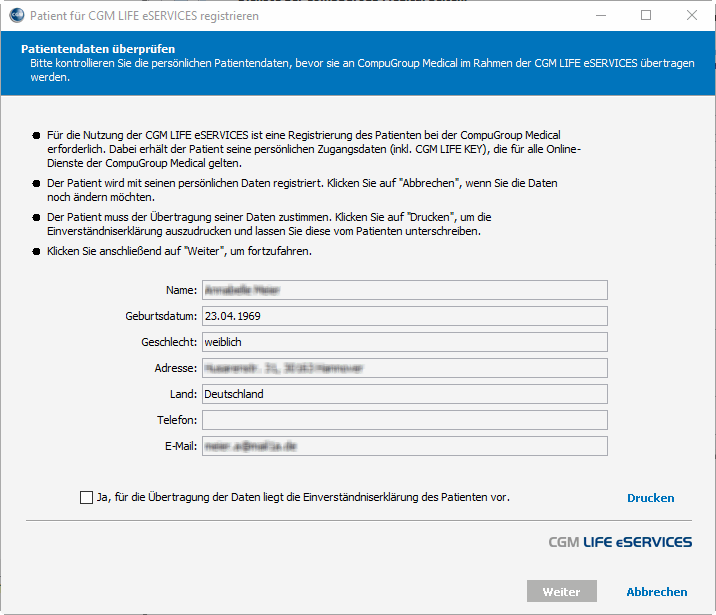Click the heading 'Patientendaten überprüfen'
The image size is (716, 615).
click(x=98, y=49)
